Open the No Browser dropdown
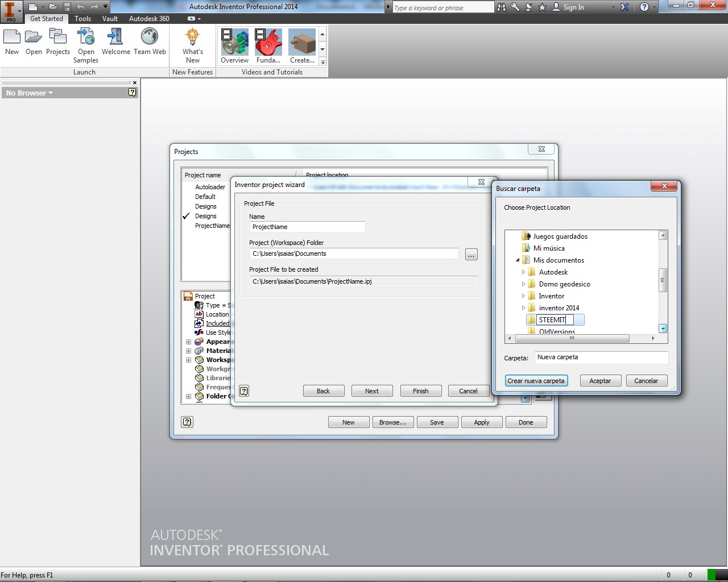The width and height of the screenshot is (728, 582). point(30,93)
